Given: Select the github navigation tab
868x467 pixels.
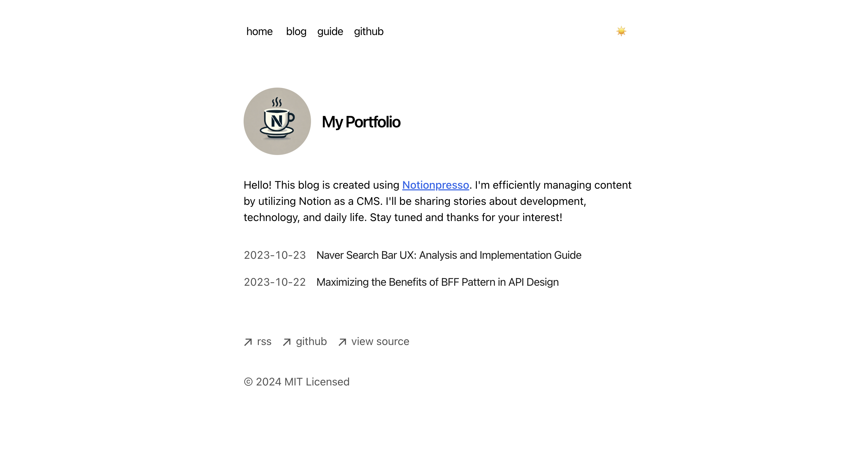Looking at the screenshot, I should pos(368,31).
